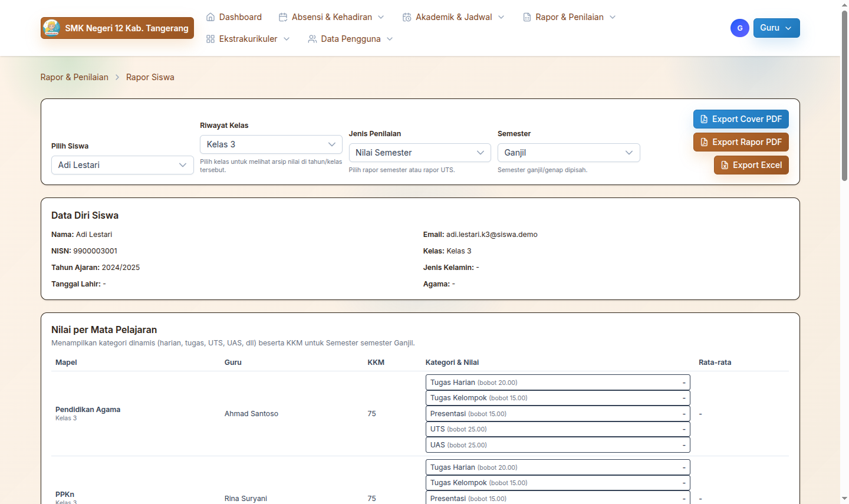Image resolution: width=849 pixels, height=504 pixels.
Task: Click the Ekstrakurikuler grid icon
Action: click(210, 39)
